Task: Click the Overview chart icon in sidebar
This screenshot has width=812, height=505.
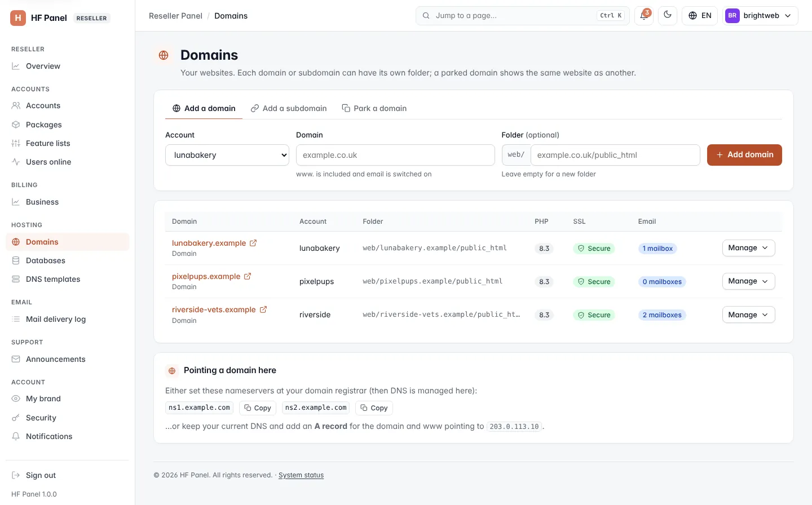Action: (x=16, y=66)
